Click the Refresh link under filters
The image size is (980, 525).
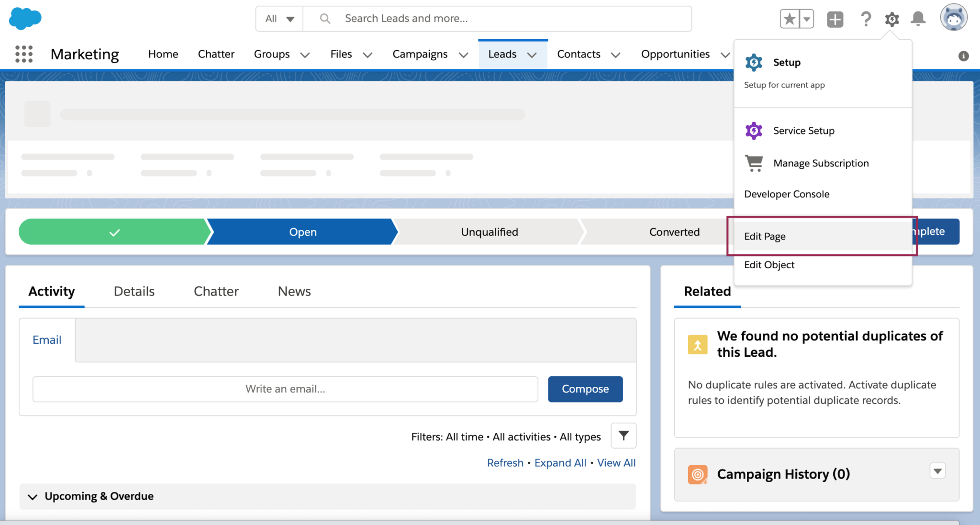[x=505, y=462]
